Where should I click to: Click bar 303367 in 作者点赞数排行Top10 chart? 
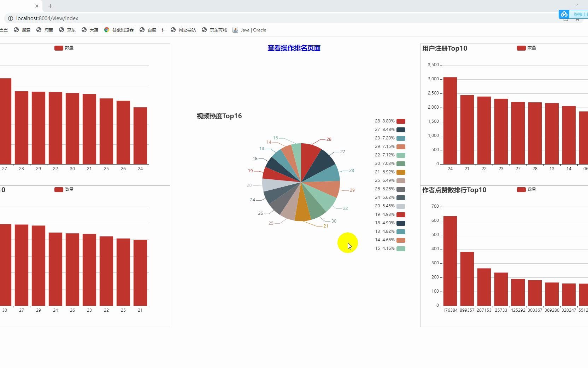click(x=535, y=293)
